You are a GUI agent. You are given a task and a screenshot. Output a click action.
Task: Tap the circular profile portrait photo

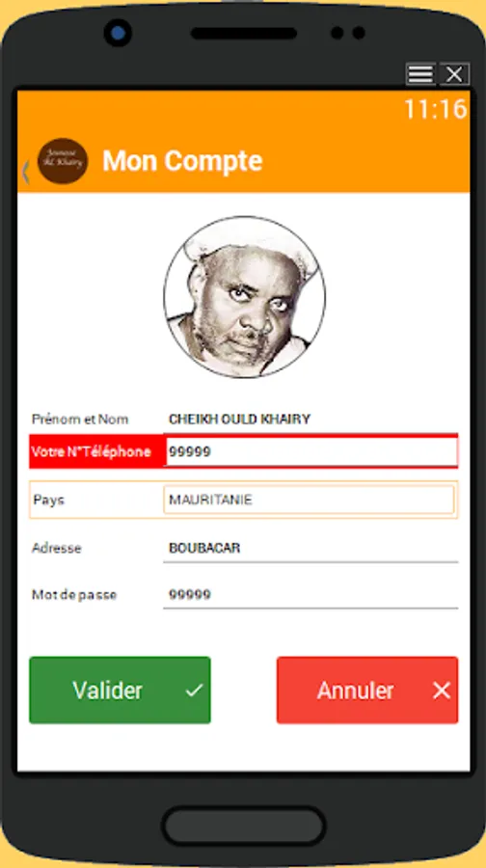click(244, 297)
